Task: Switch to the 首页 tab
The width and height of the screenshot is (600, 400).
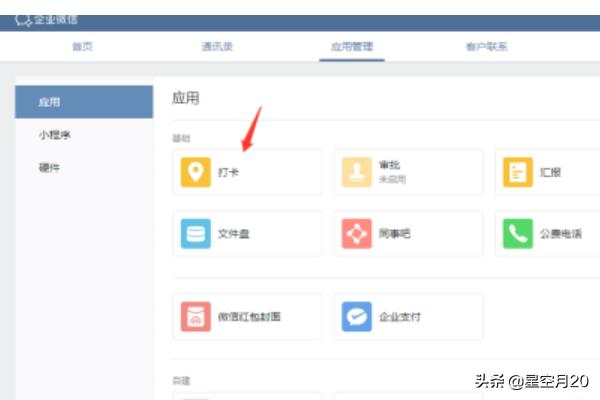Action: pyautogui.click(x=82, y=47)
